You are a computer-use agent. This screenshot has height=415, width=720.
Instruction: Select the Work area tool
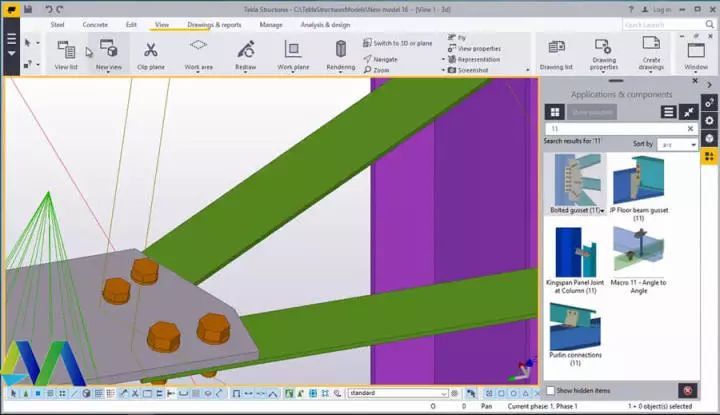click(198, 53)
